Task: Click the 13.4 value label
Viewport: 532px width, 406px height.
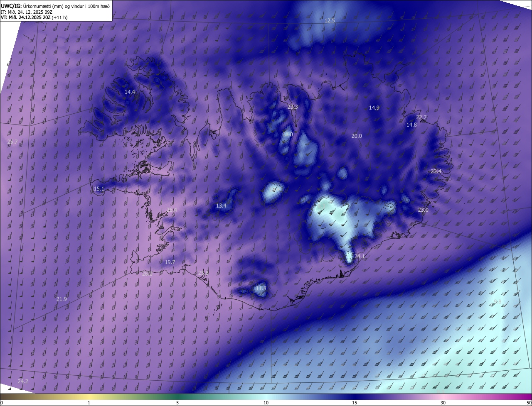Action: click(221, 205)
